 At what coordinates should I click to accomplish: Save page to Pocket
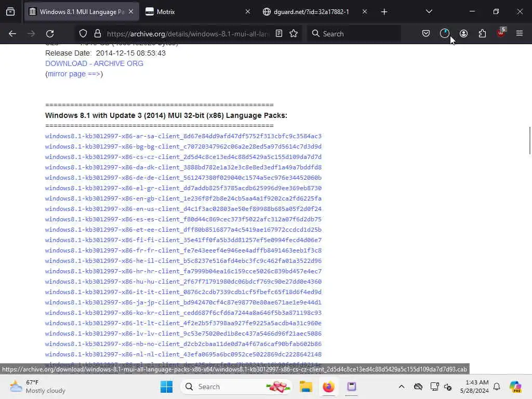(x=426, y=34)
